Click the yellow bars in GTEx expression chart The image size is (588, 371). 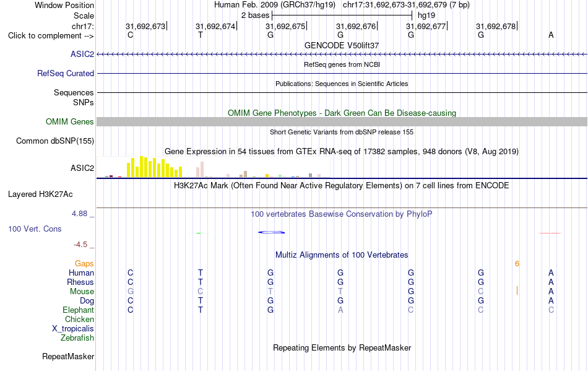155,167
